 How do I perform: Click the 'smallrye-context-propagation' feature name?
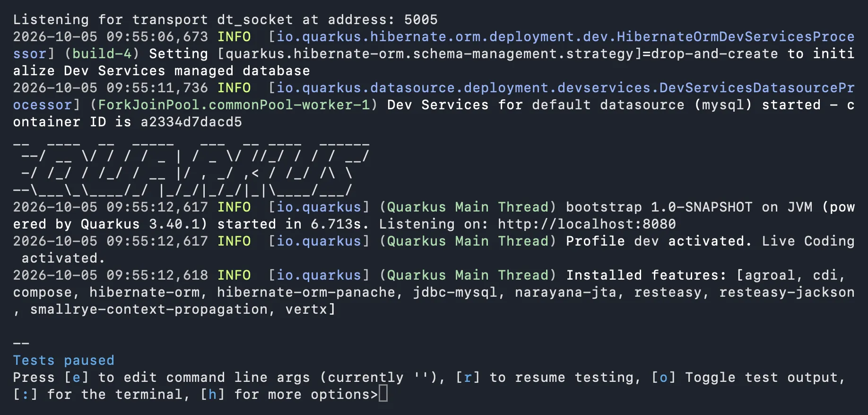coord(148,309)
